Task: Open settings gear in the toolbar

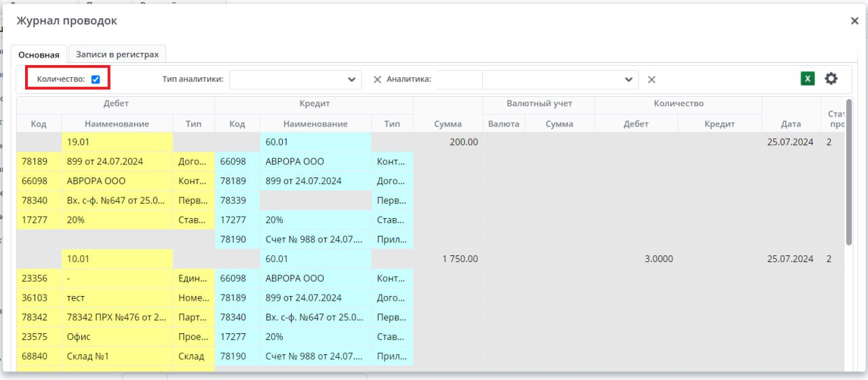Action: pos(831,79)
